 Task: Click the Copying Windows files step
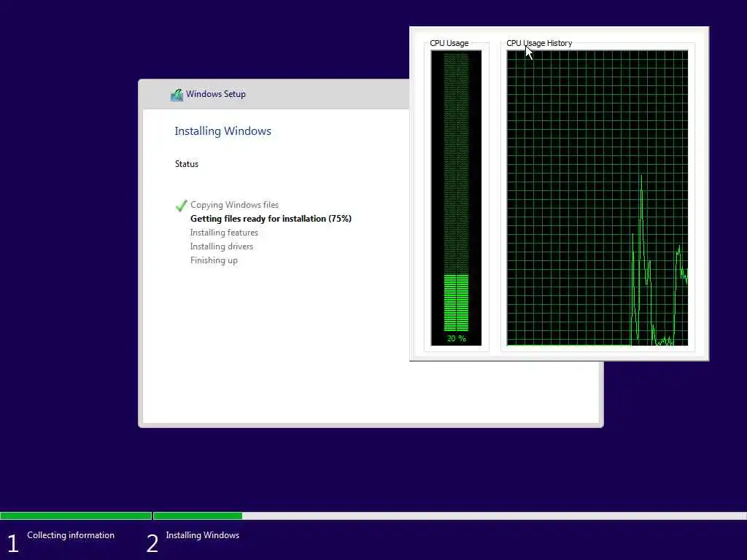234,205
